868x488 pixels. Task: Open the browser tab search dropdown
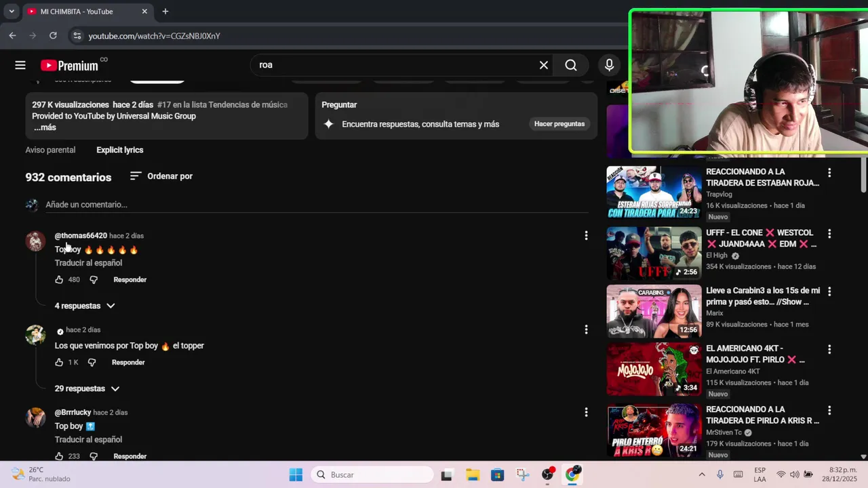tap(12, 12)
